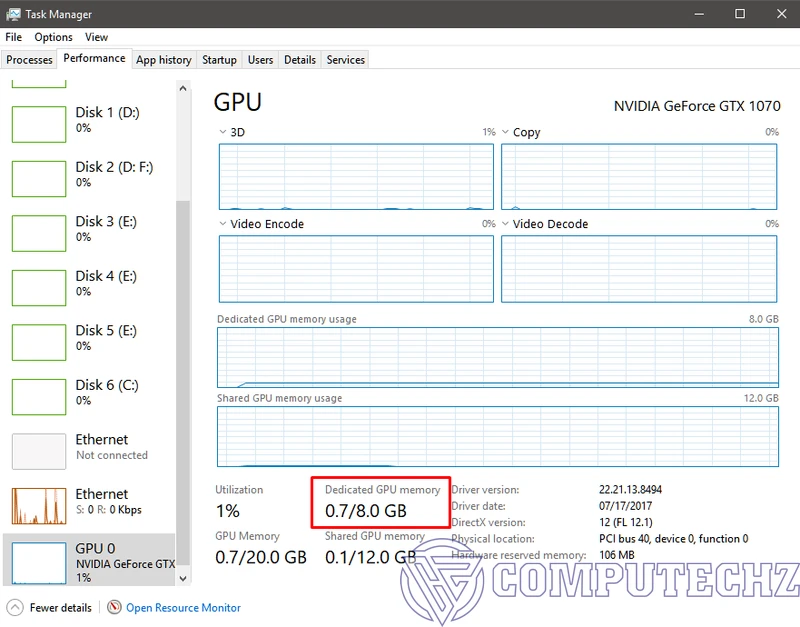
Task: Click the sidebar scroll down arrow
Action: pos(183,579)
